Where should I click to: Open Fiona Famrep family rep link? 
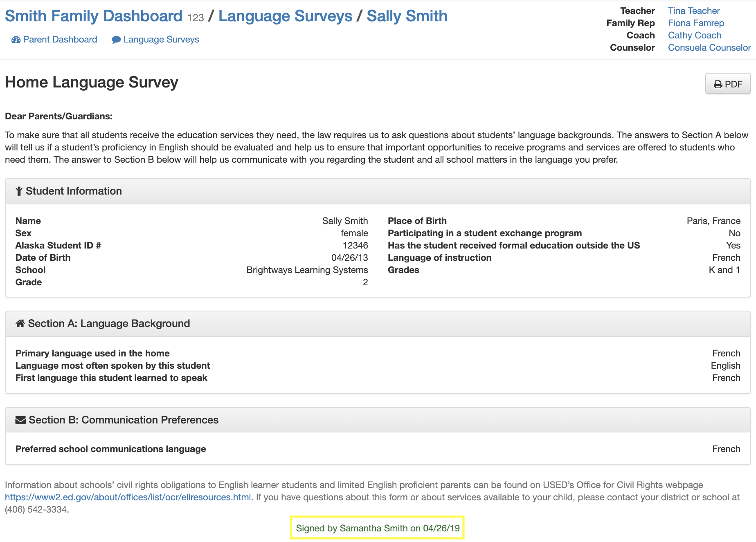point(696,23)
